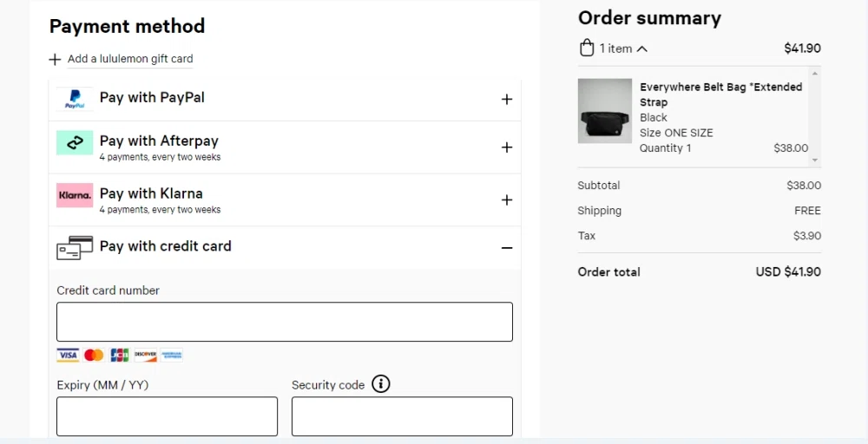The height and width of the screenshot is (444, 868).
Task: Click the Afterpay logo icon
Action: click(74, 143)
